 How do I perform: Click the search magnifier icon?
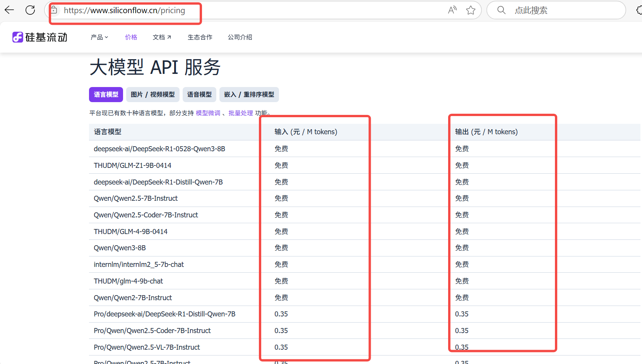tap(501, 10)
